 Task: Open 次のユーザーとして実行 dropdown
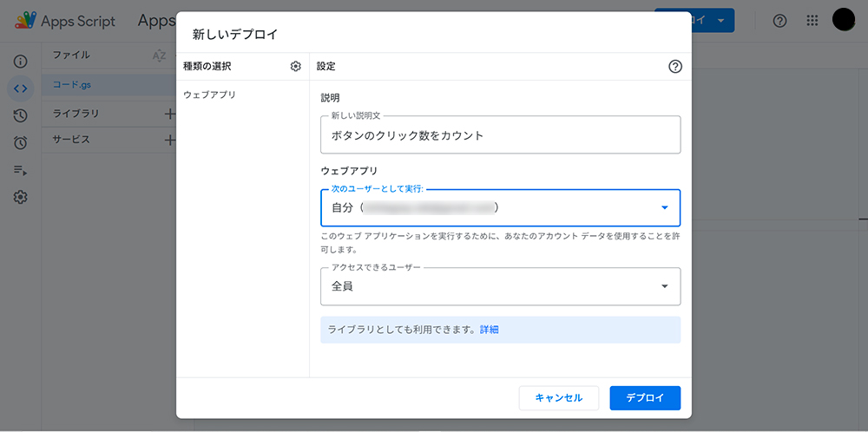tap(500, 208)
